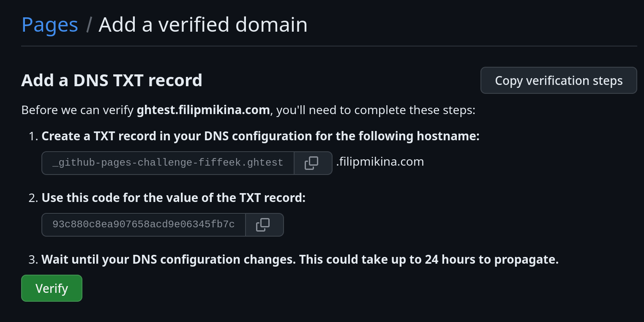Highlight the value 93c880c8ea907658acd9e06345fb7c
The width and height of the screenshot is (644, 322).
pyautogui.click(x=143, y=224)
